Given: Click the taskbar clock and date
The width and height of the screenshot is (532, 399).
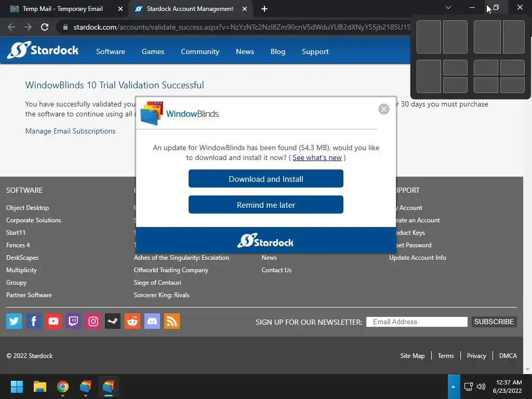Looking at the screenshot, I should point(508,387).
